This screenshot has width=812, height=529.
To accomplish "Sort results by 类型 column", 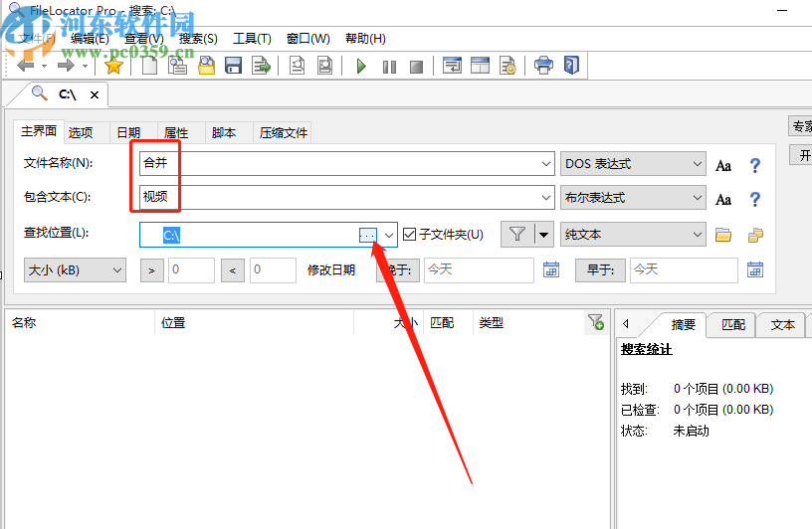I will click(x=528, y=323).
